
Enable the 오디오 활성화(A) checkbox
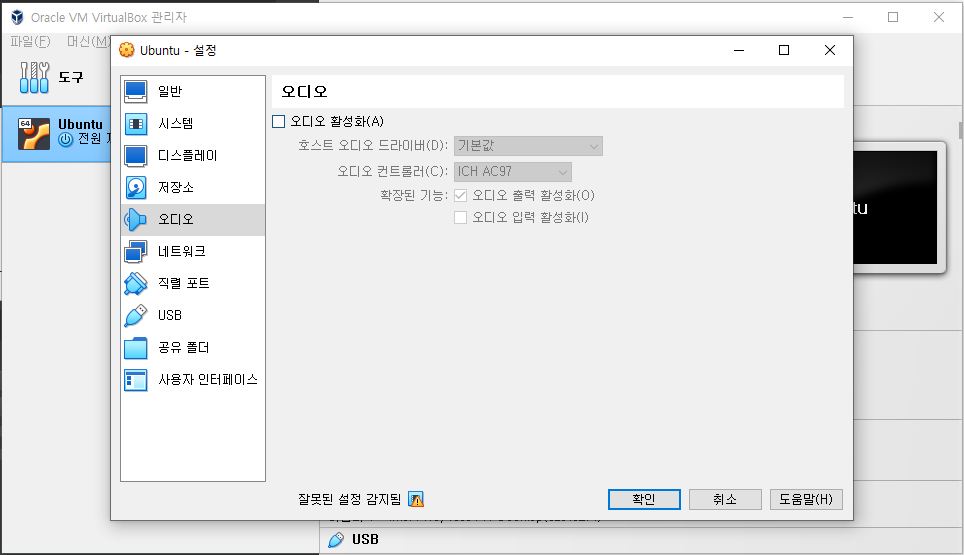click(279, 122)
